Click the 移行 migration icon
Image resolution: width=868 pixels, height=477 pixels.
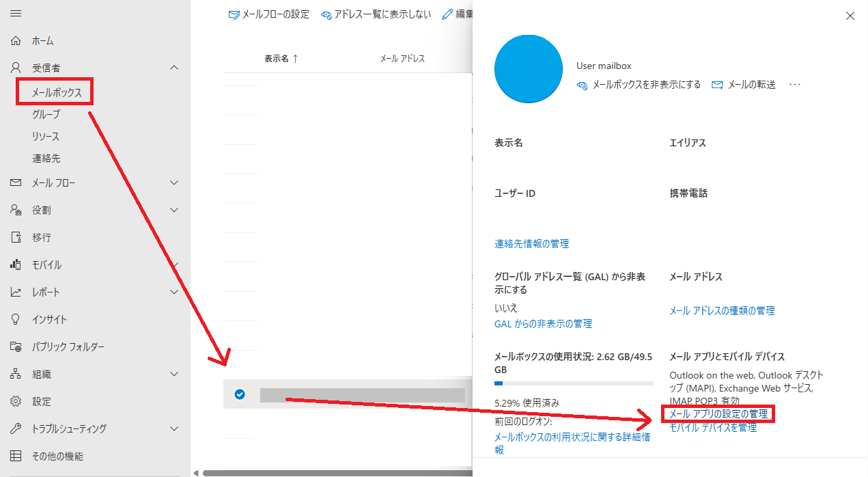tap(16, 237)
